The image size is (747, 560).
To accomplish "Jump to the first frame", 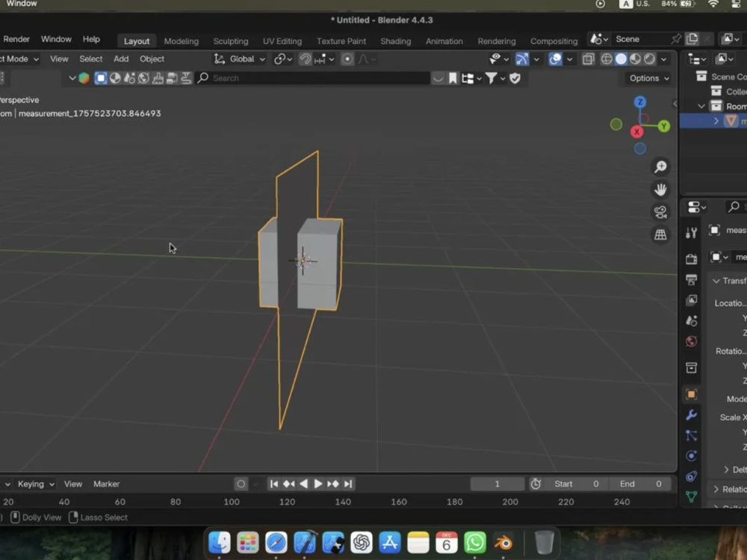I will (x=274, y=484).
